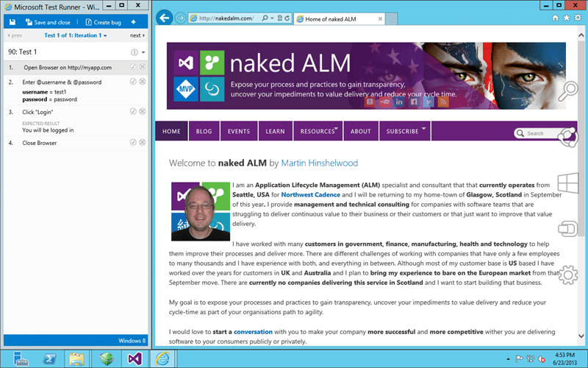Click the password = password parameter line
The image size is (588, 368).
click(49, 99)
